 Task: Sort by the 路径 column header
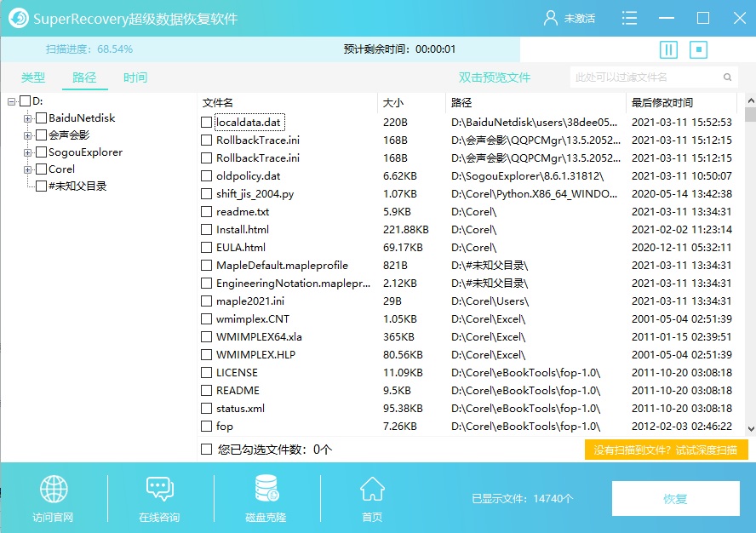coord(535,103)
